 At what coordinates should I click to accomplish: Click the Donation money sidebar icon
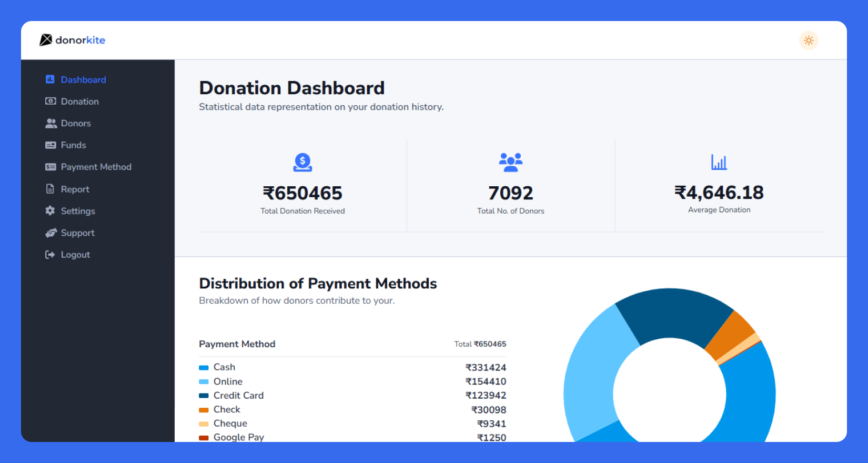point(51,101)
